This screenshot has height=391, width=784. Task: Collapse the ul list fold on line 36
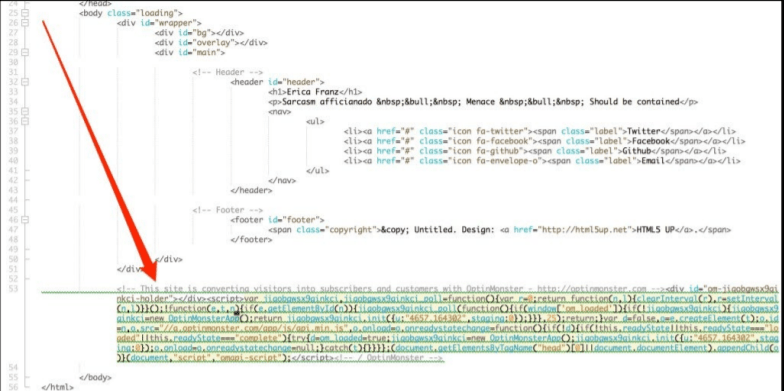[24, 121]
